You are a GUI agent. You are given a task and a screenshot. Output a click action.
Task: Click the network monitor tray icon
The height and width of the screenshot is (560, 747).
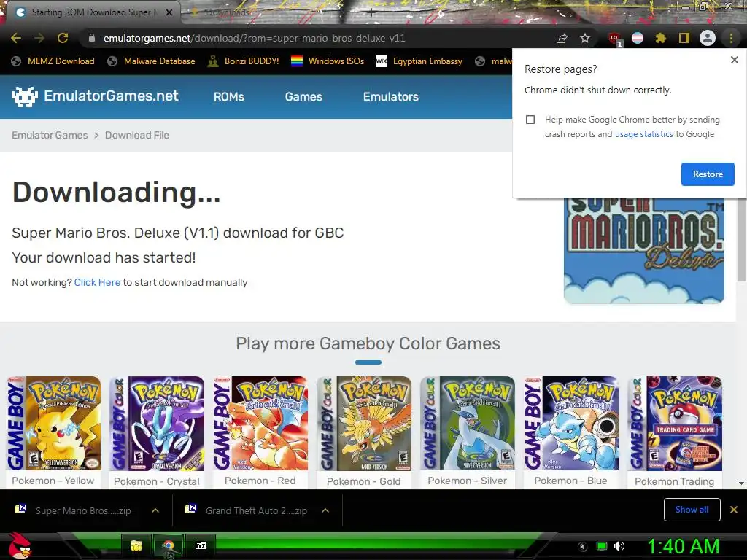[x=602, y=546]
